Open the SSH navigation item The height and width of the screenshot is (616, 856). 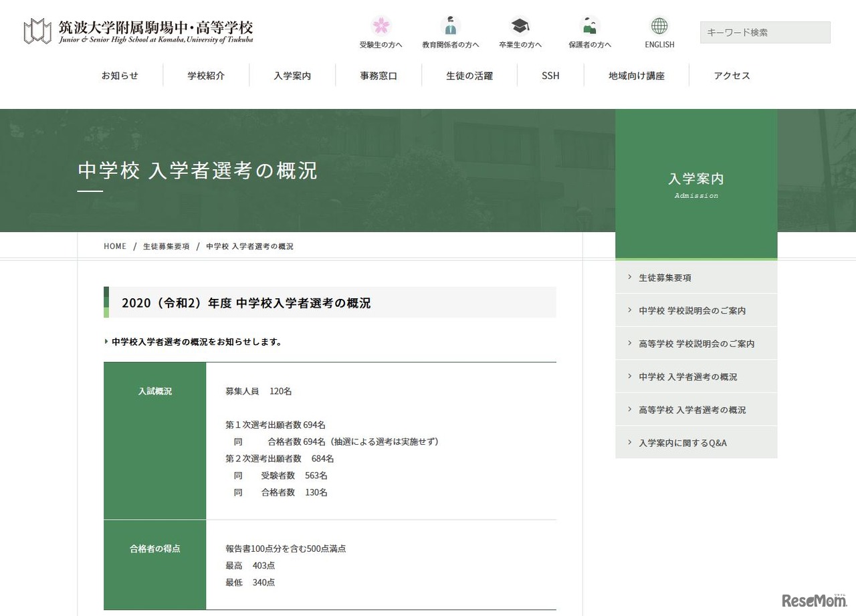[550, 76]
